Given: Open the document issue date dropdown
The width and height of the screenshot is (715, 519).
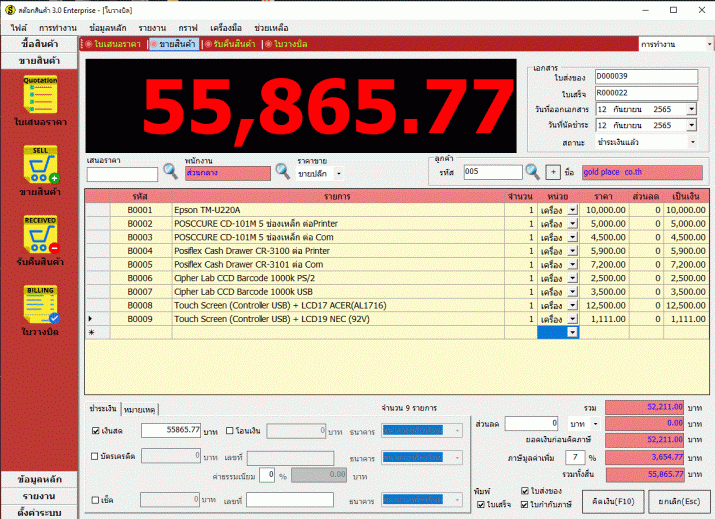Looking at the screenshot, I should [692, 109].
